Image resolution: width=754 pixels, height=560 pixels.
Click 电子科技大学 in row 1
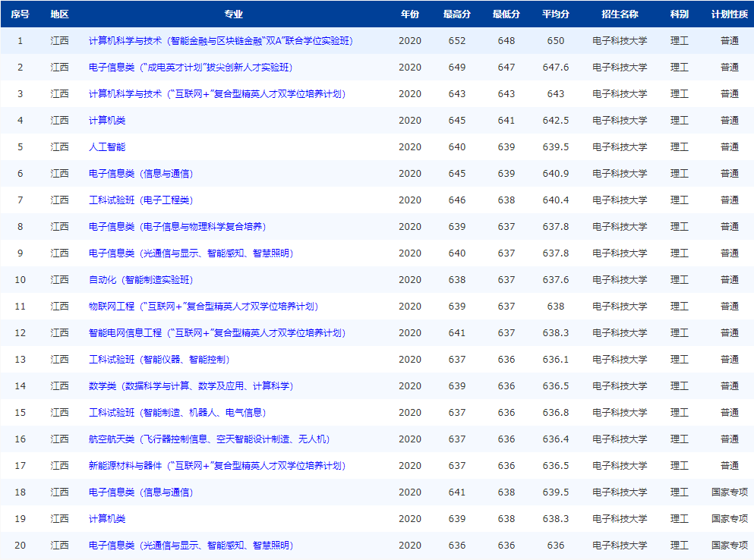[x=620, y=41]
